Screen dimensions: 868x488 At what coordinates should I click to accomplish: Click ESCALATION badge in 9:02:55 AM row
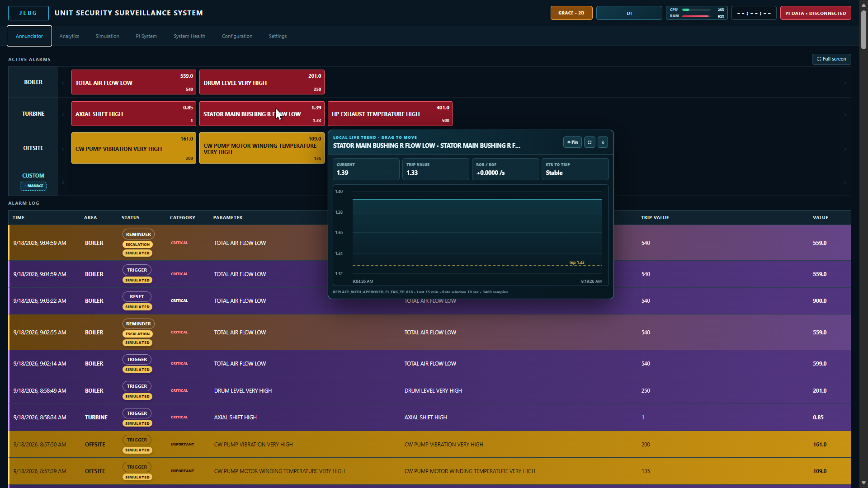138,334
